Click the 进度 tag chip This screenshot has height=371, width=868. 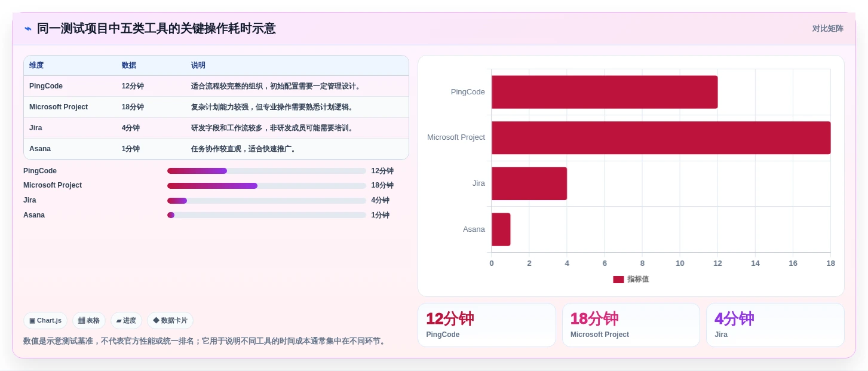tap(126, 320)
